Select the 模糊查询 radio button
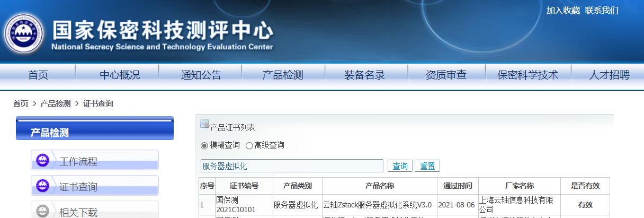Screen dimensions: 644x218 tap(204, 145)
